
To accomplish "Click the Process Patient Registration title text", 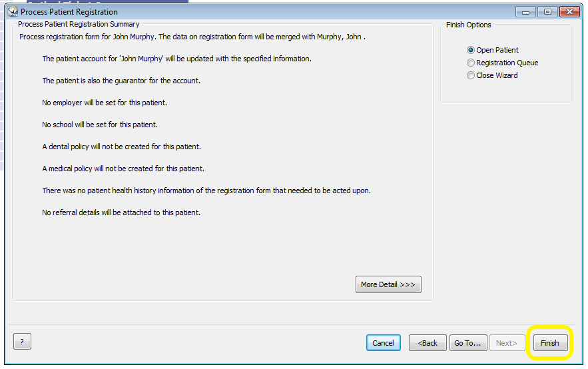I will pyautogui.click(x=69, y=12).
